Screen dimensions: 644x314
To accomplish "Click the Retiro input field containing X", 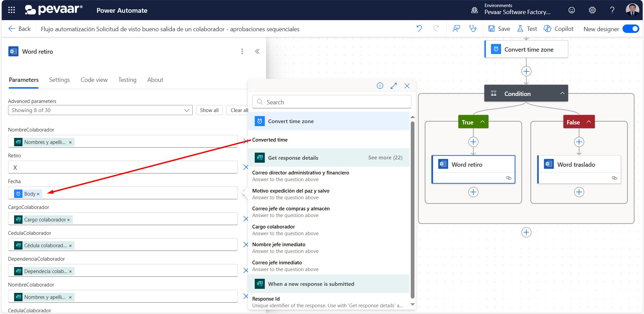I will point(123,167).
